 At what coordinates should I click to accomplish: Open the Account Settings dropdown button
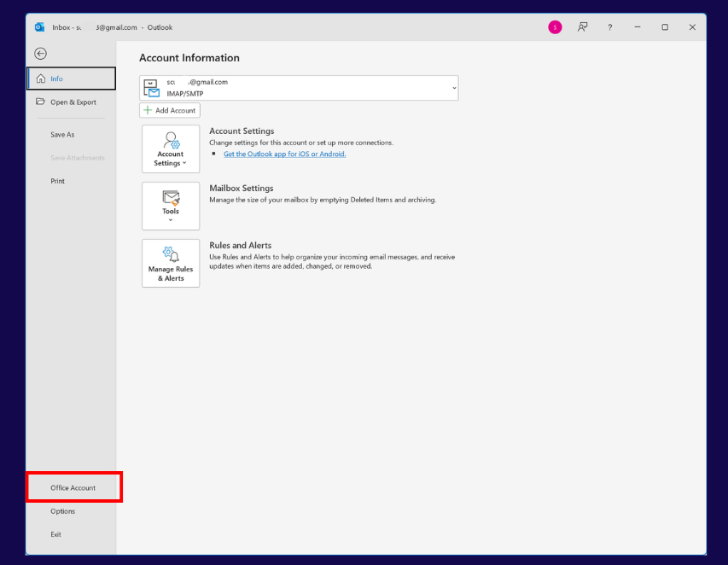(171, 149)
